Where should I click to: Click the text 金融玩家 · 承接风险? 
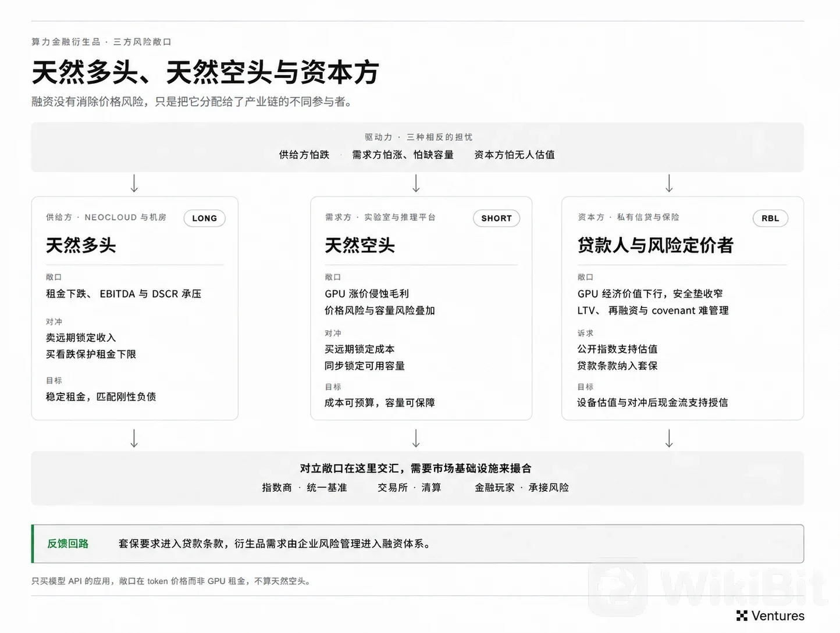point(522,488)
